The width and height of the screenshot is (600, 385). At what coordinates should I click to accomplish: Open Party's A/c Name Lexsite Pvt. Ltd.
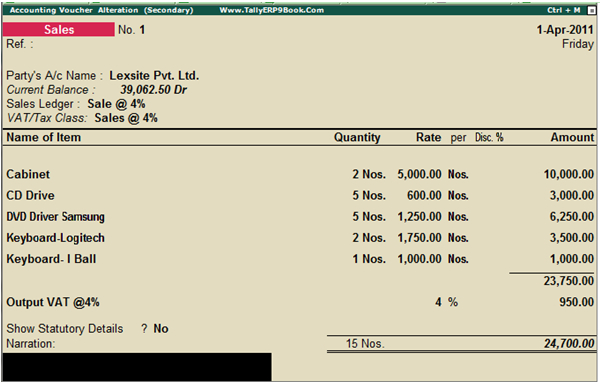[154, 75]
